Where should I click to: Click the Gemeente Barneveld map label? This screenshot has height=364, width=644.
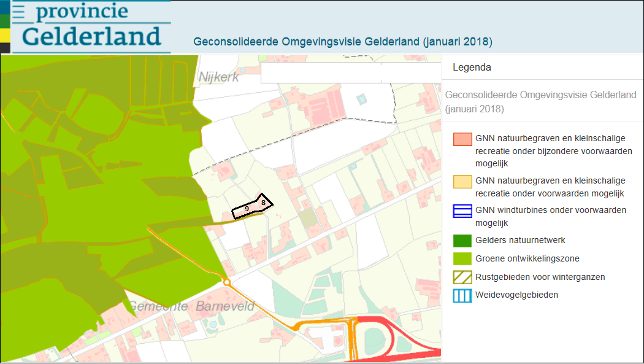pyautogui.click(x=191, y=306)
